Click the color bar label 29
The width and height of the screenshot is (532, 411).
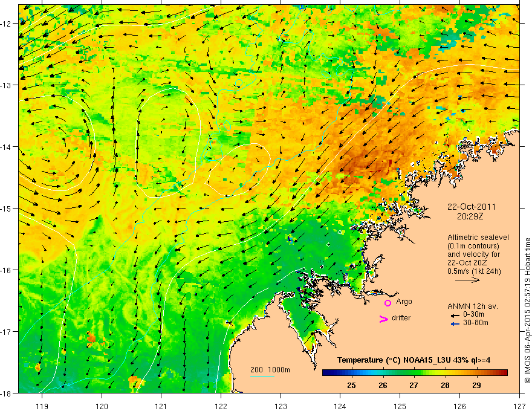point(476,386)
